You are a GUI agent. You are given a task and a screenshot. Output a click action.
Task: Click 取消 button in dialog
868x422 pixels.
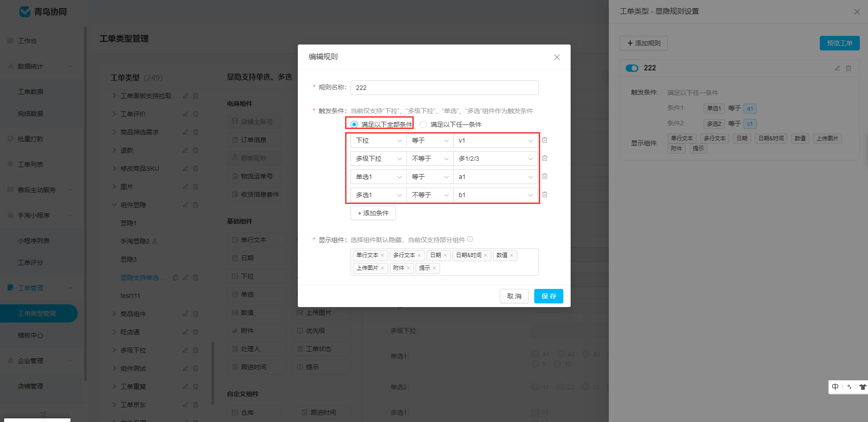click(x=514, y=296)
